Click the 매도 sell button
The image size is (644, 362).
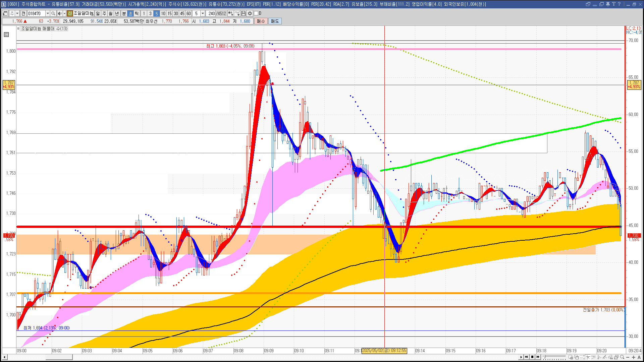point(275,21)
